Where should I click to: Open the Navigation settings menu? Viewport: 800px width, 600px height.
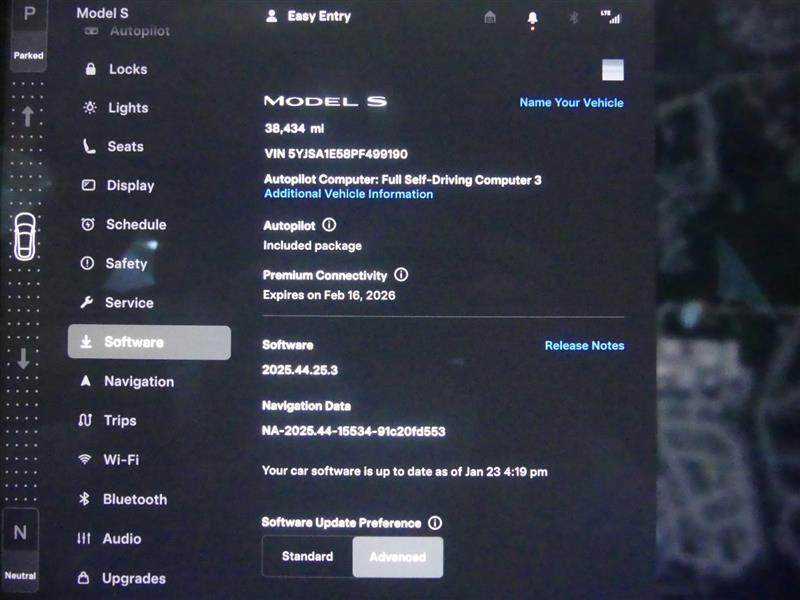tap(138, 382)
